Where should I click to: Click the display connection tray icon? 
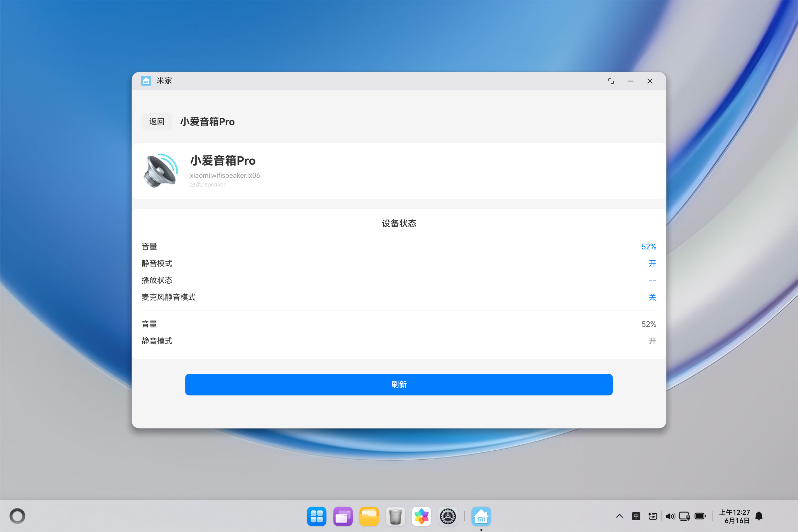coord(684,516)
